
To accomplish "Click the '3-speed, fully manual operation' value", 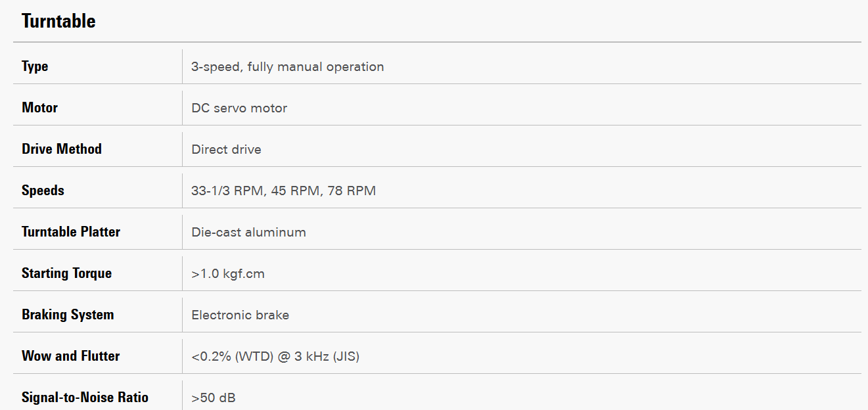I will [287, 66].
